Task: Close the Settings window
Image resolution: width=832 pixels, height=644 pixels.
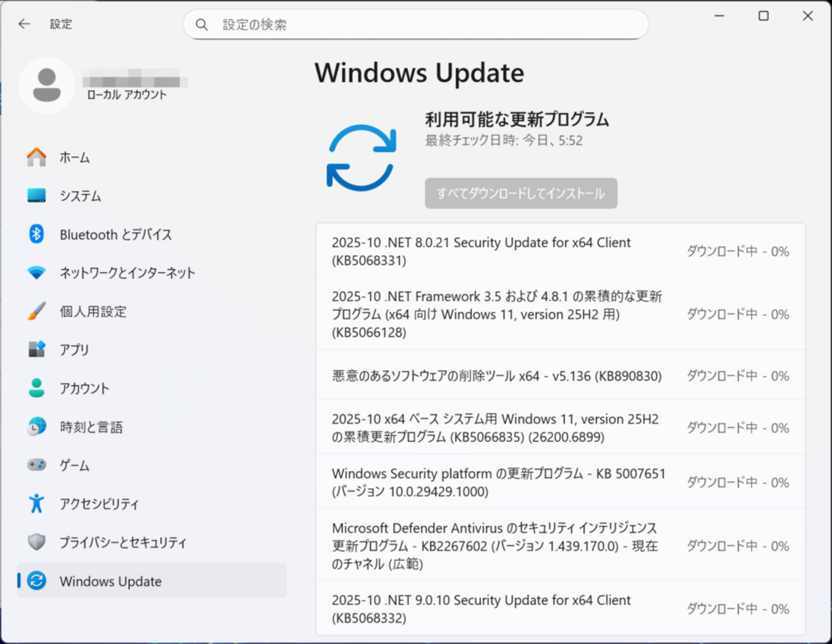Action: (x=808, y=16)
